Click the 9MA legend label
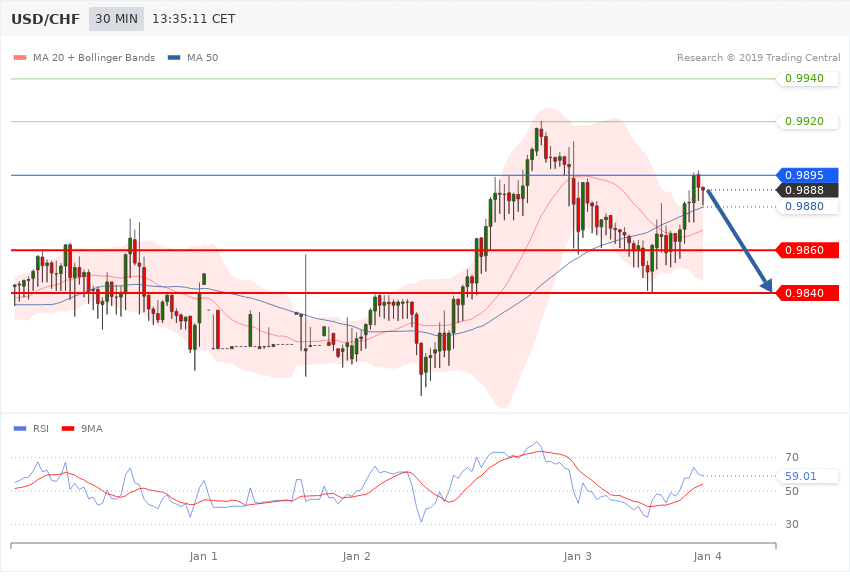The image size is (850, 576). click(92, 429)
